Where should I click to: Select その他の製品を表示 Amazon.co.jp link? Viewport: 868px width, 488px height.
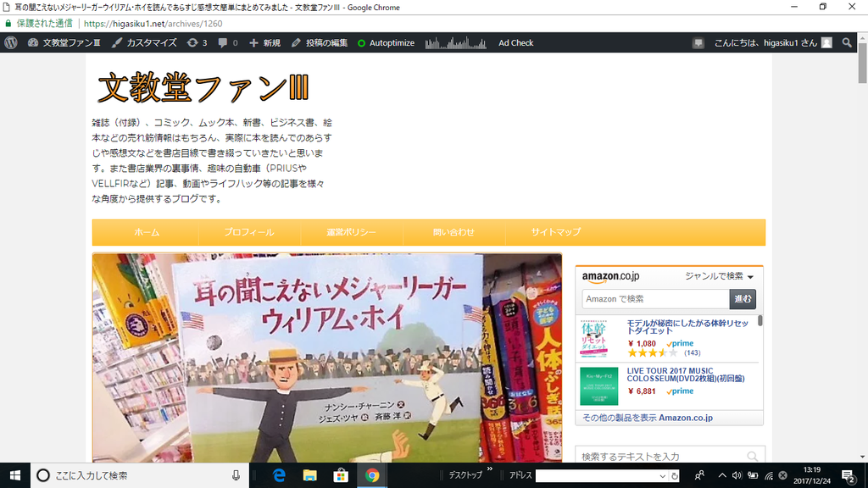coord(648,418)
